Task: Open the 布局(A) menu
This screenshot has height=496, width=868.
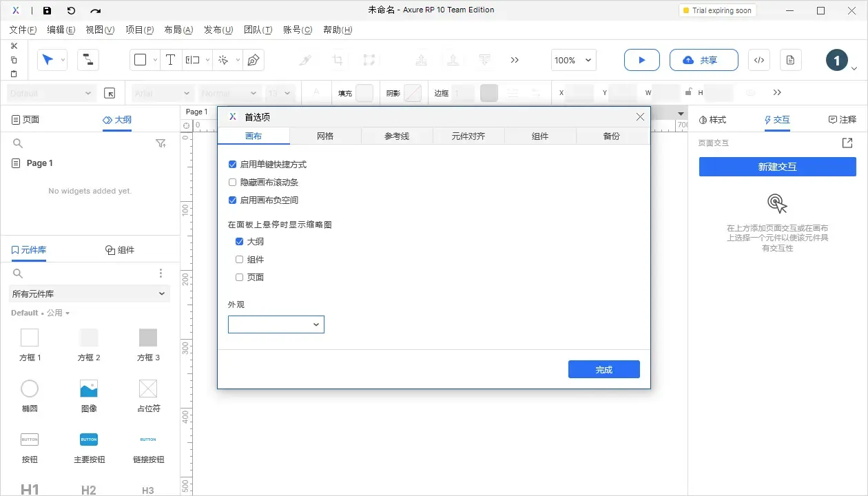Action: pos(178,30)
